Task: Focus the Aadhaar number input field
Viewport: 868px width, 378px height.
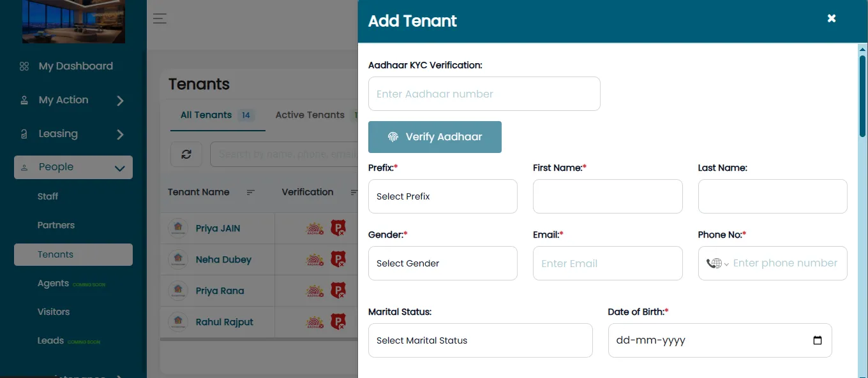Action: [x=484, y=94]
